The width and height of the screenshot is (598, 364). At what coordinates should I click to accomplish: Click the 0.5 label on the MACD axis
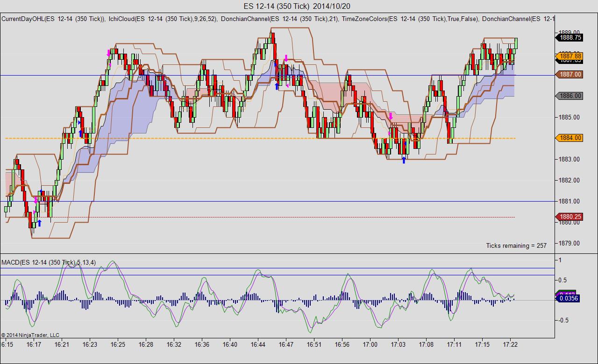point(563,280)
